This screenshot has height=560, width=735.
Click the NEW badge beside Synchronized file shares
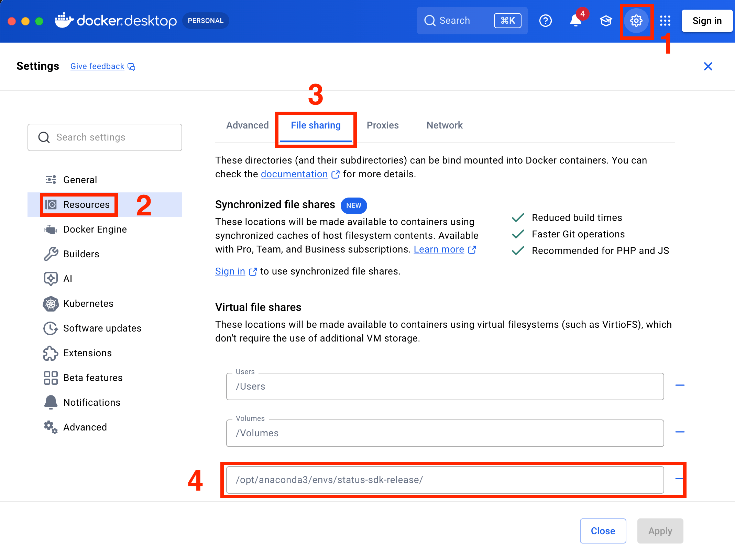click(354, 205)
